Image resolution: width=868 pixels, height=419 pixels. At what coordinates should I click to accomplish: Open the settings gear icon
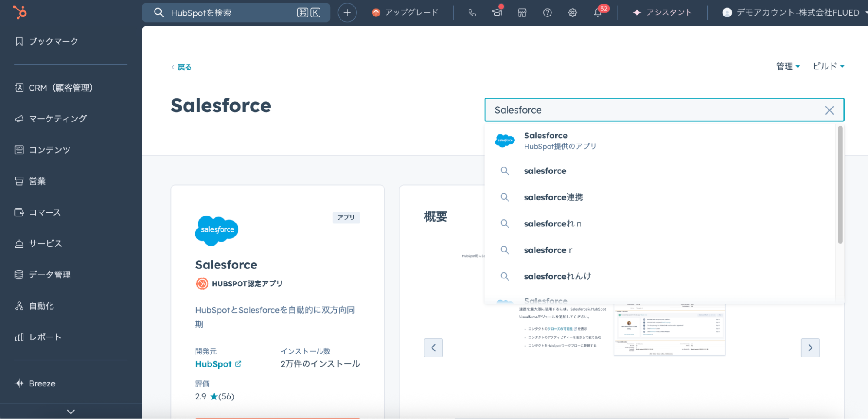(x=572, y=13)
